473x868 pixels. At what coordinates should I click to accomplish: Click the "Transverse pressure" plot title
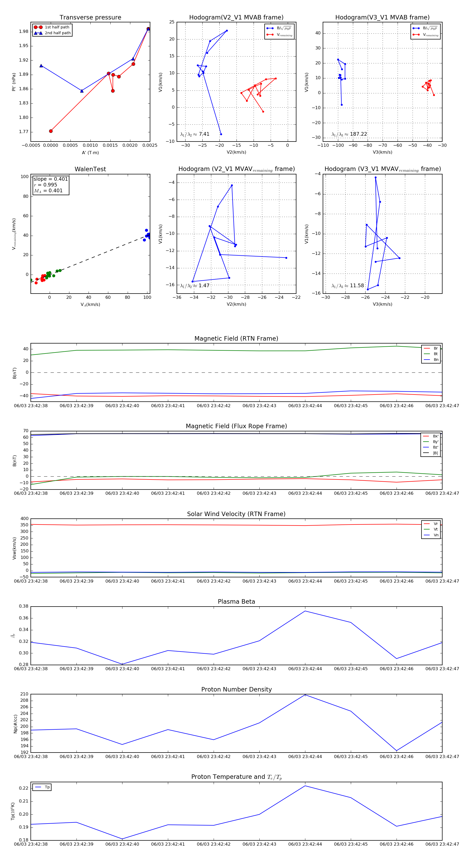[90, 18]
